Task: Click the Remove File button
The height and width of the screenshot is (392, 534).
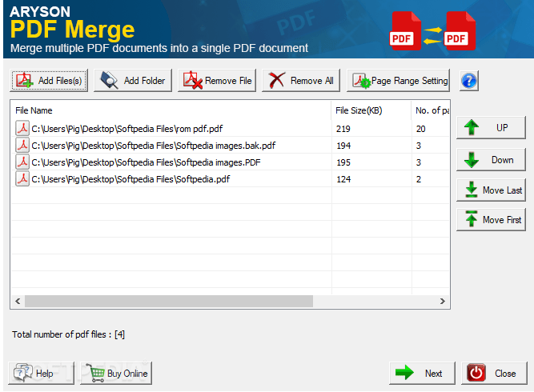Action: click(217, 81)
